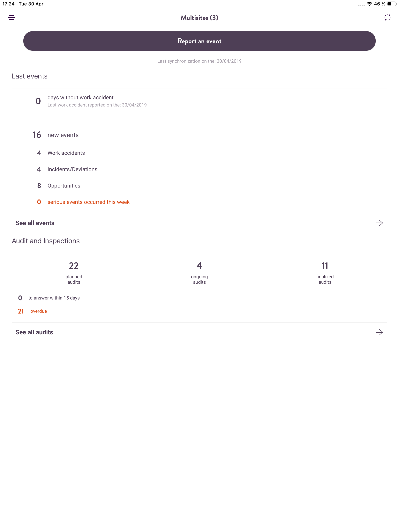The width and height of the screenshot is (399, 532).
Task: Open the hamburger menu icon
Action: click(11, 17)
